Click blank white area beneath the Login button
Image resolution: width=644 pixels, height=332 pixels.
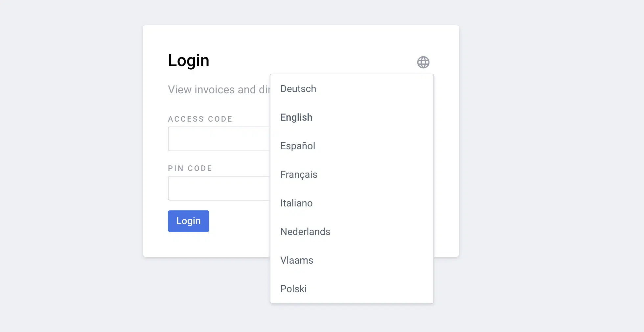point(197,245)
